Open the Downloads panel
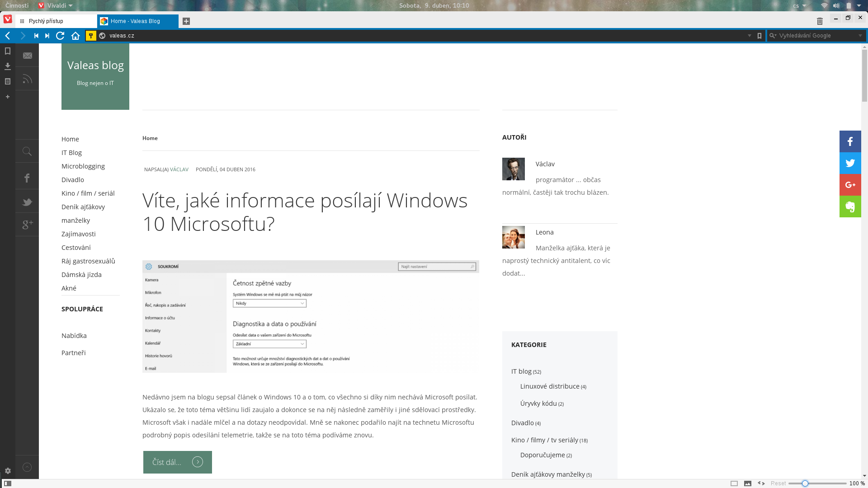This screenshot has width=868, height=488. tap(8, 66)
